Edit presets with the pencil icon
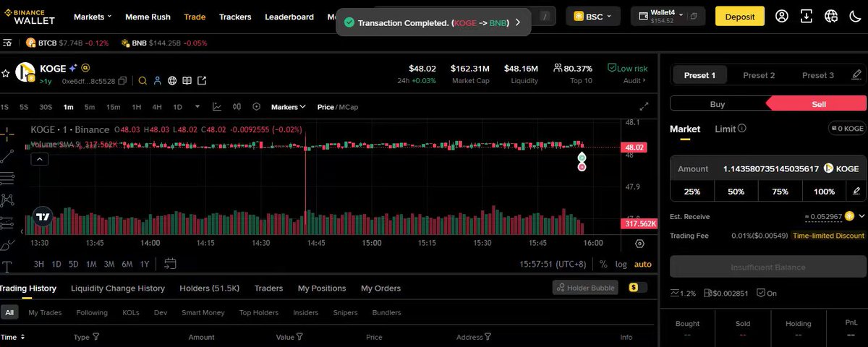Viewport: 868px width, 347px height. 856,75
